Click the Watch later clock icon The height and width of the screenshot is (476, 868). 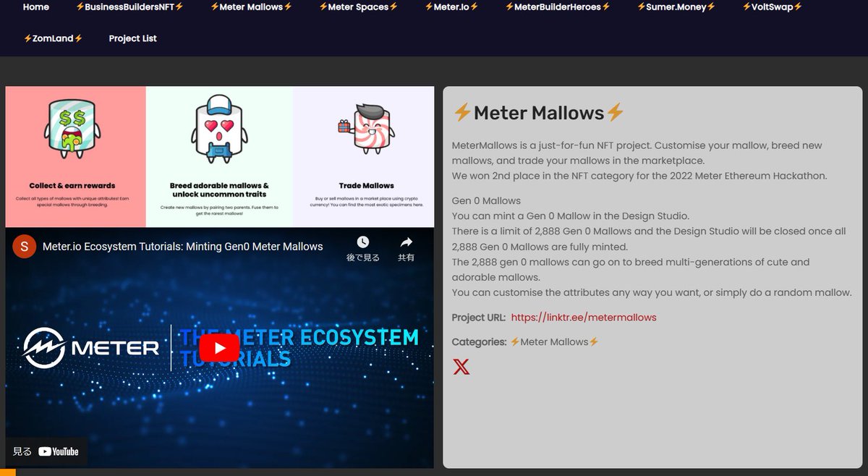click(362, 242)
